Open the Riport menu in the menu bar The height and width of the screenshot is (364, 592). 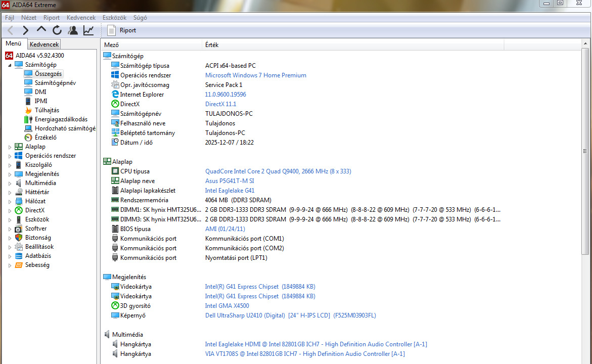(x=52, y=18)
